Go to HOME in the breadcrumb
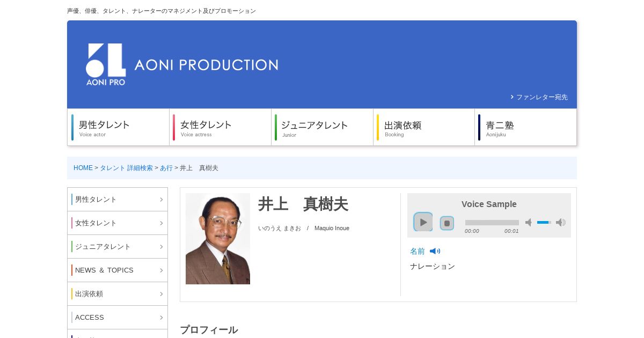The height and width of the screenshot is (338, 644). [83, 168]
